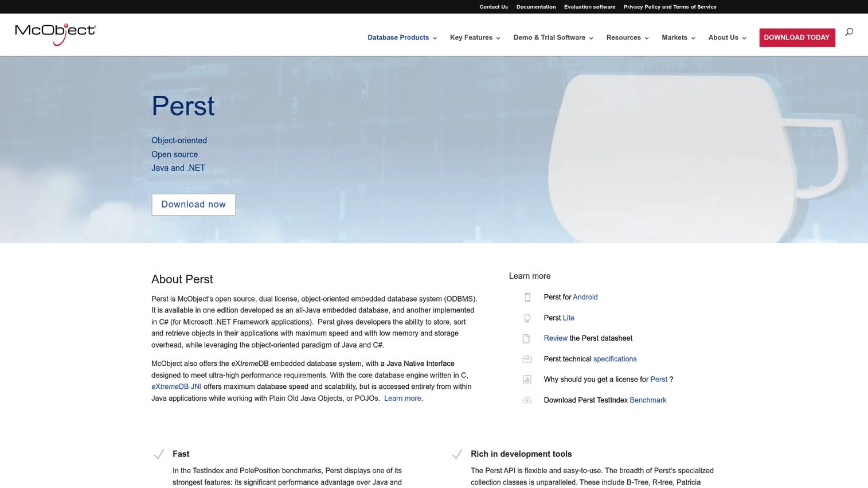The width and height of the screenshot is (868, 488).
Task: Expand the Database Products menu
Action: pos(402,38)
